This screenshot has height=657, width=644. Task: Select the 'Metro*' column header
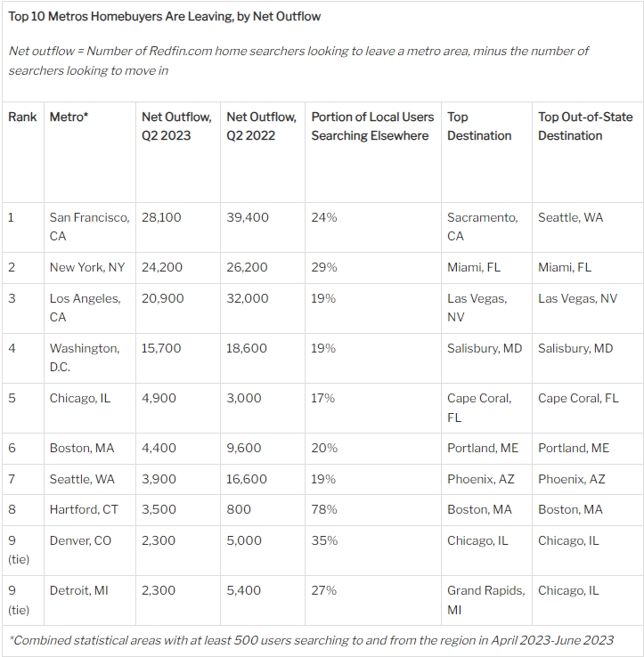point(69,117)
